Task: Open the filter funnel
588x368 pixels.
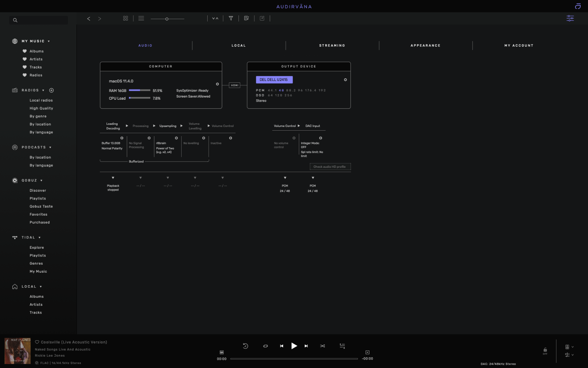Action: (x=231, y=18)
